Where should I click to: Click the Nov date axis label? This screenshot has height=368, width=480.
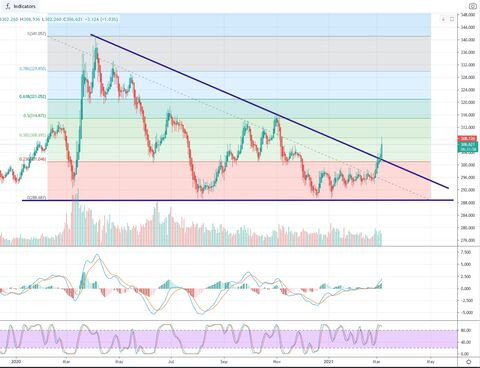coord(276,361)
